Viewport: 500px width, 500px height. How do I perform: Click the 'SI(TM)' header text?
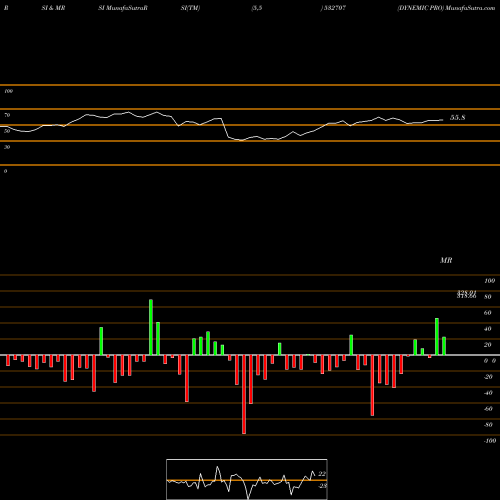pos(190,8)
